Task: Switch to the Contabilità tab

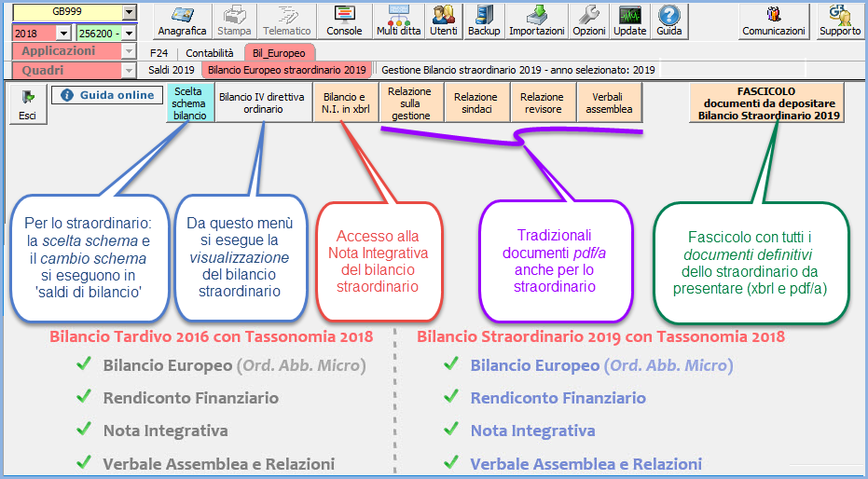Action: click(x=209, y=53)
